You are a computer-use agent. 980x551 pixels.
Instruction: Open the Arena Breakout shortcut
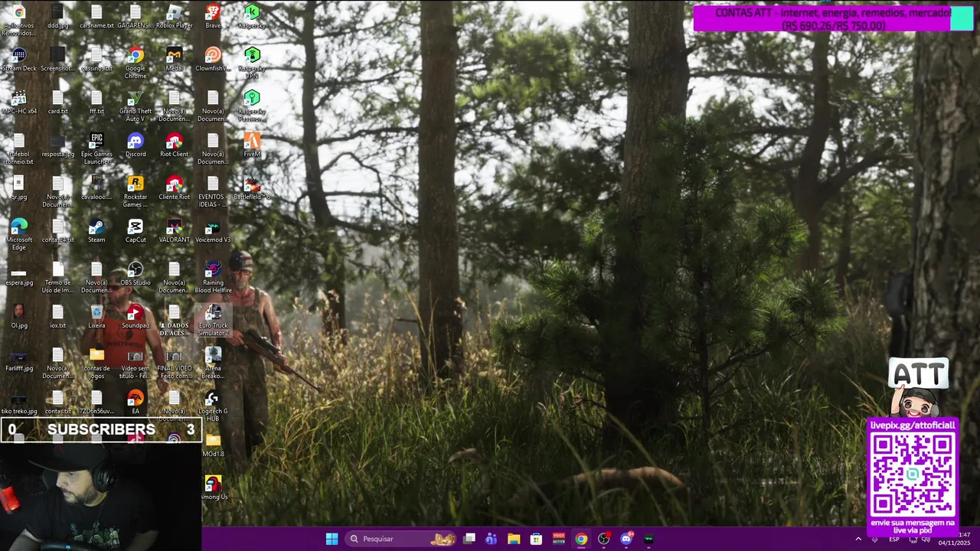(x=213, y=363)
